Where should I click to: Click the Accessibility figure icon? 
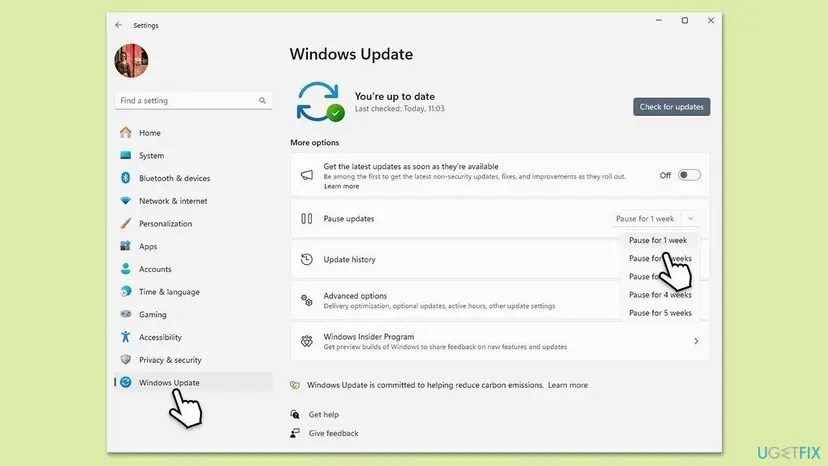click(x=125, y=337)
